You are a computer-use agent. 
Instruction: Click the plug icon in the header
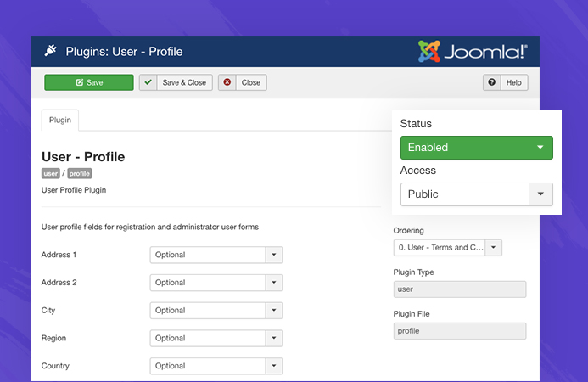pyautogui.click(x=50, y=51)
